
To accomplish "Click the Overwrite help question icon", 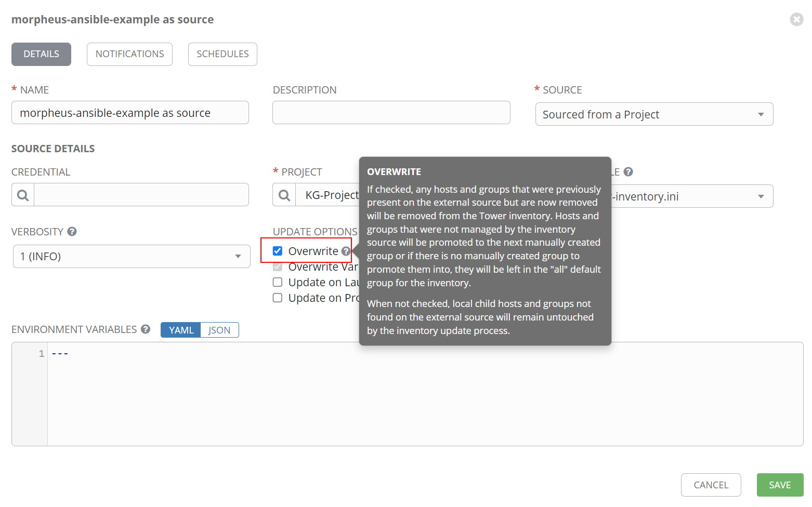I will [346, 251].
